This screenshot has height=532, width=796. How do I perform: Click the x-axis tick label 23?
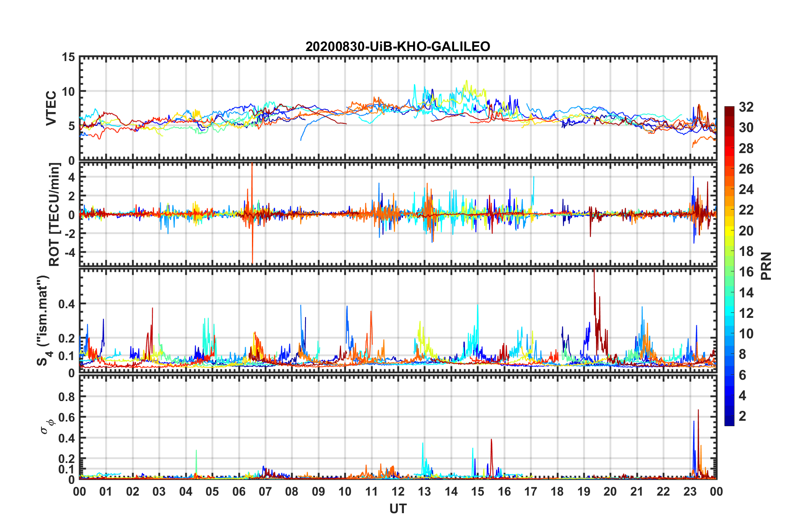click(x=690, y=491)
